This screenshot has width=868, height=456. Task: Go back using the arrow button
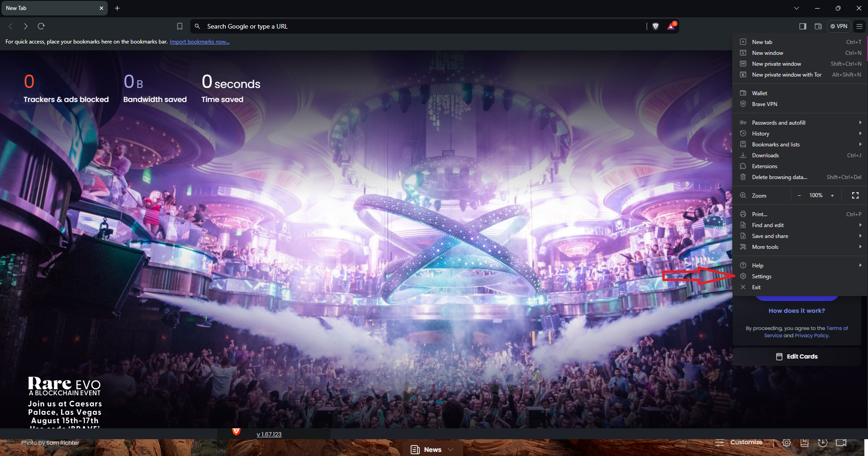(x=11, y=26)
